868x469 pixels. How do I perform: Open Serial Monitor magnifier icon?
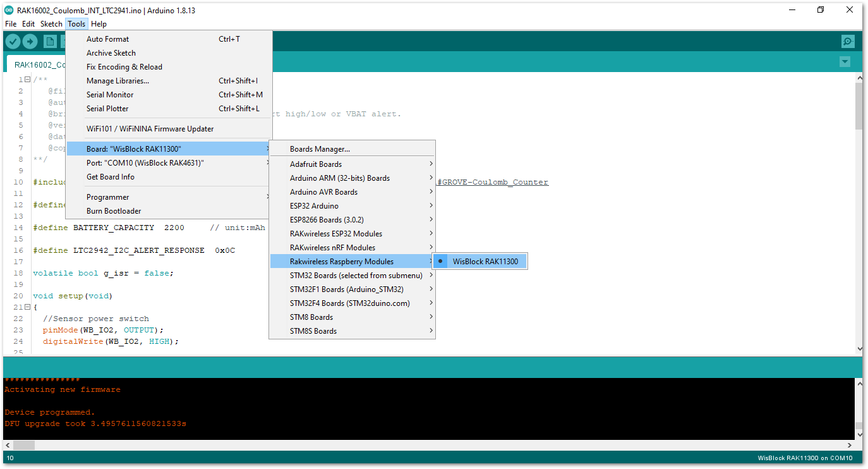[848, 42]
